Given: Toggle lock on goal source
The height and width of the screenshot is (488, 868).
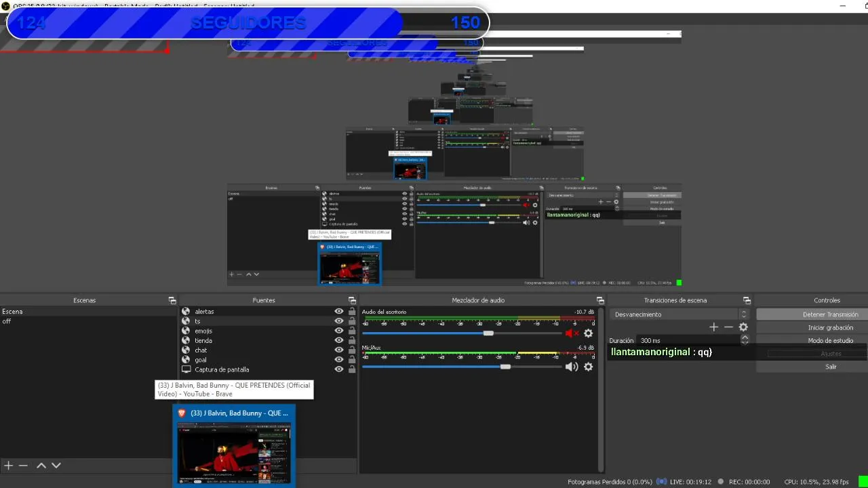Looking at the screenshot, I should tap(352, 360).
